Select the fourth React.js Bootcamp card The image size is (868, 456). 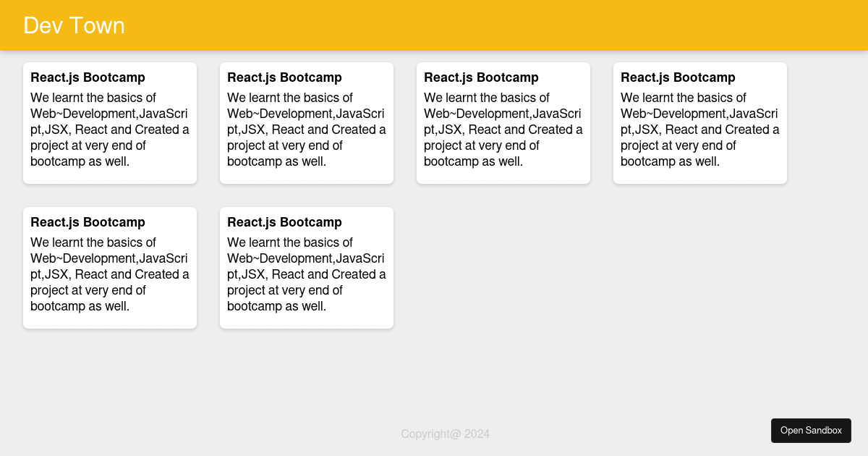[700, 122]
